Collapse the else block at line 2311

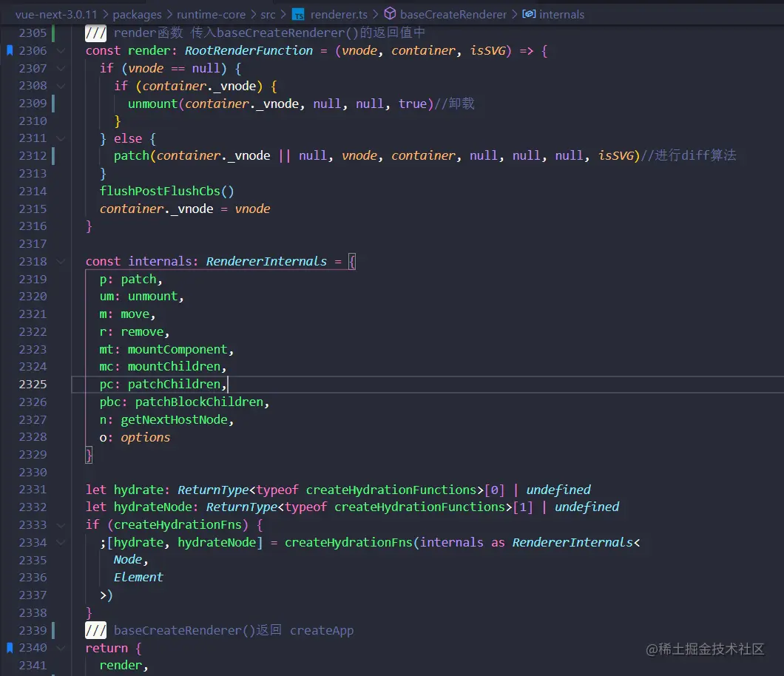click(x=61, y=138)
